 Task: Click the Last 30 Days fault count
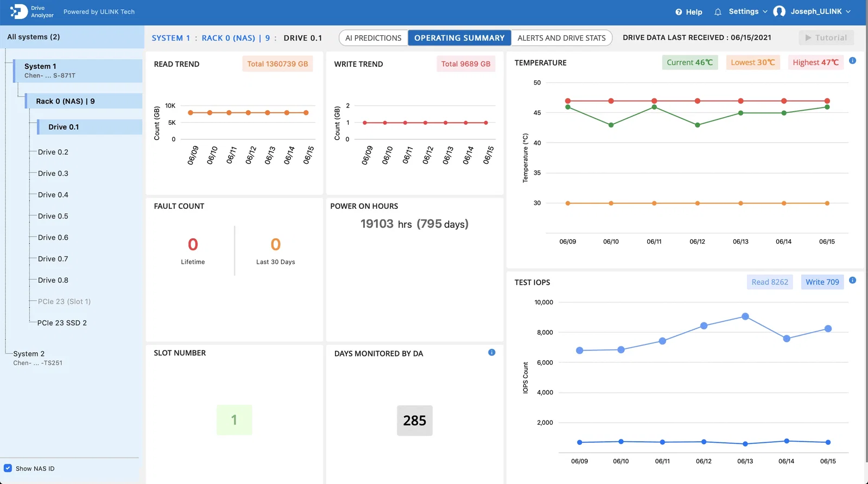tap(276, 245)
